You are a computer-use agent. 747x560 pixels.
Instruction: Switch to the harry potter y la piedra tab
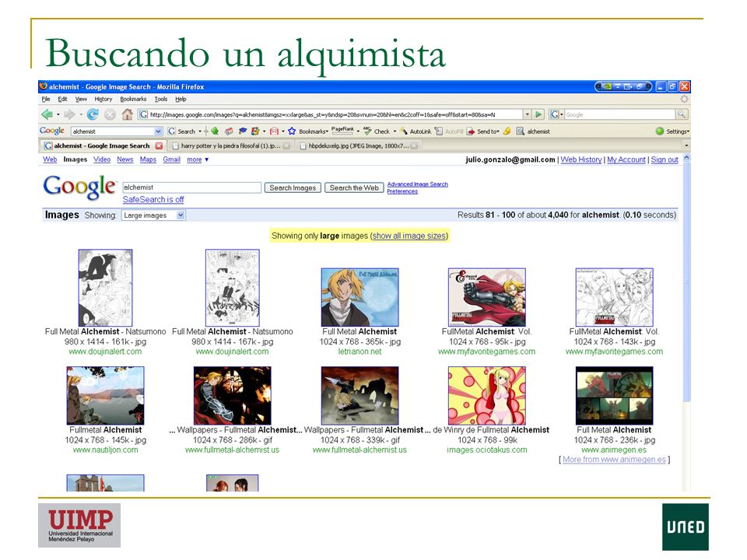(x=231, y=145)
